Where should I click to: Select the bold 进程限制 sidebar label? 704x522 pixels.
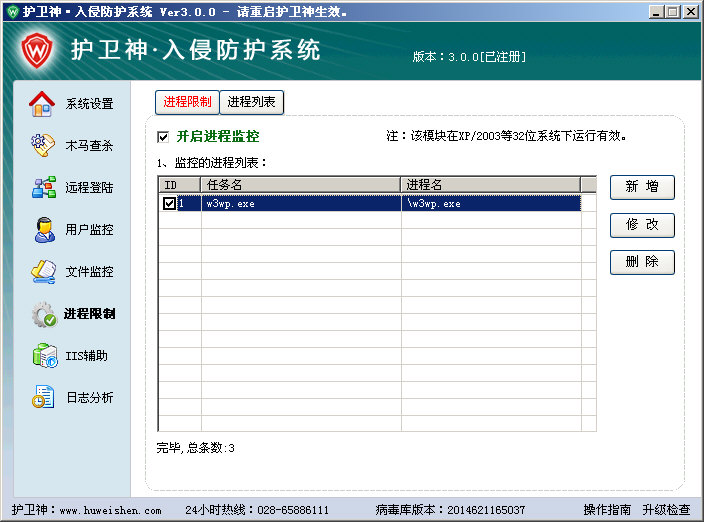pos(89,314)
